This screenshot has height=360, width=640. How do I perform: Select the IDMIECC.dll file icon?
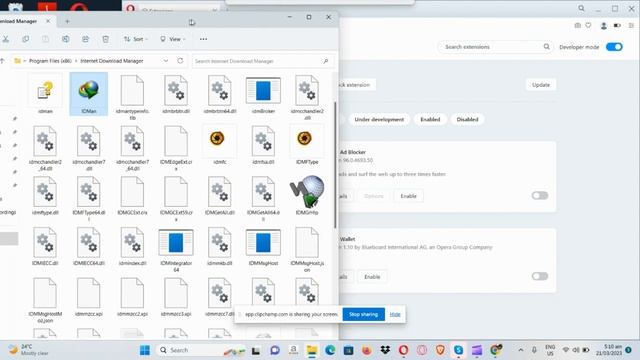45,242
